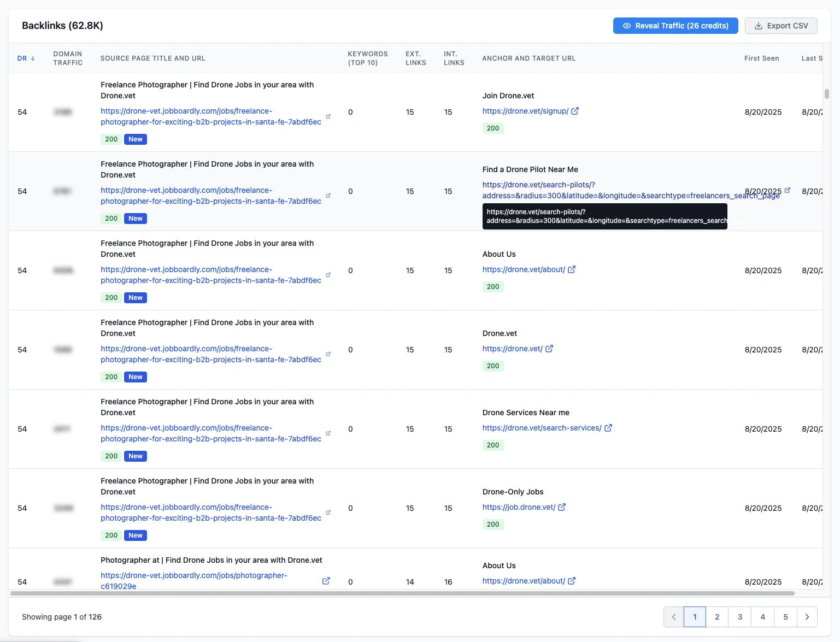Open the freelance photographer source page via external link icon
Viewport: 840px width, 642px height.
click(x=328, y=116)
